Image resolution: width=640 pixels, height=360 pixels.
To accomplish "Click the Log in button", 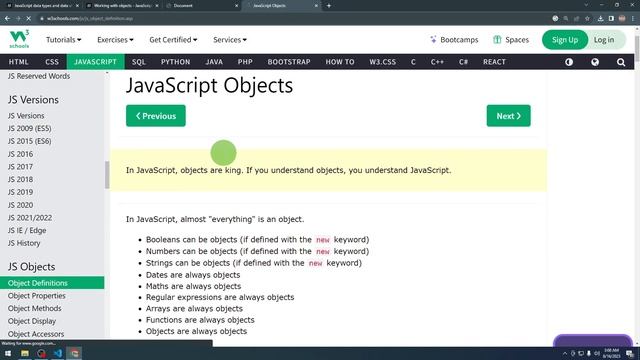I will pyautogui.click(x=604, y=40).
